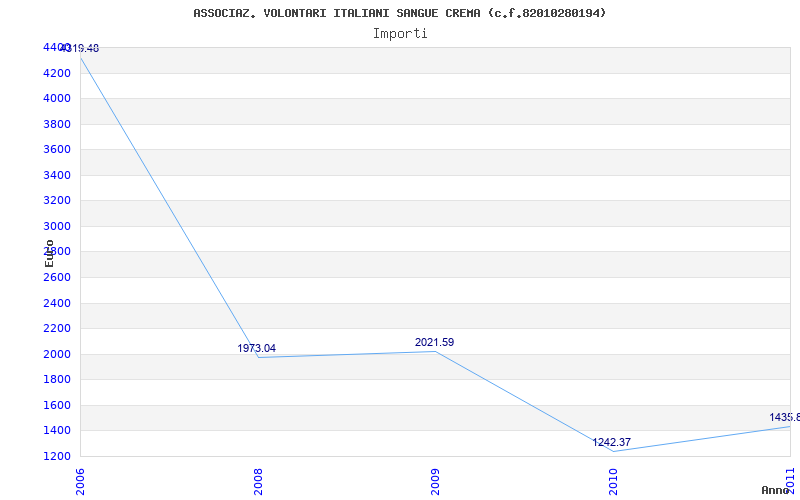Screen dimensions: 800x500
Task: Click the 1435.8 data label for 2011
Action: coord(785,418)
